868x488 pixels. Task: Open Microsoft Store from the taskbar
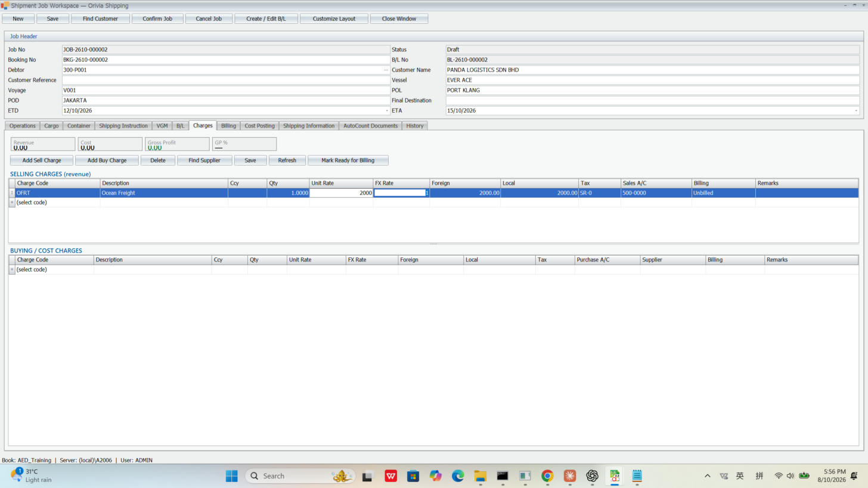pos(413,475)
